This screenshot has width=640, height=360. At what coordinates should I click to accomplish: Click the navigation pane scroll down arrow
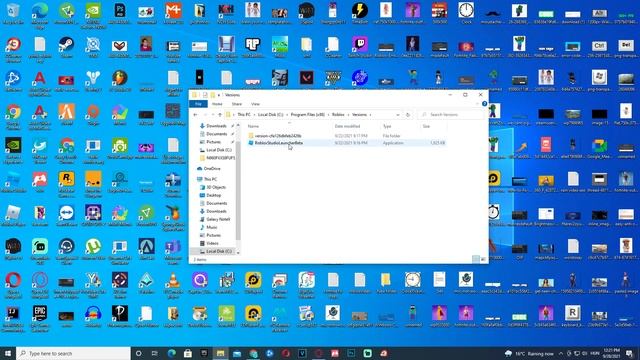238,253
